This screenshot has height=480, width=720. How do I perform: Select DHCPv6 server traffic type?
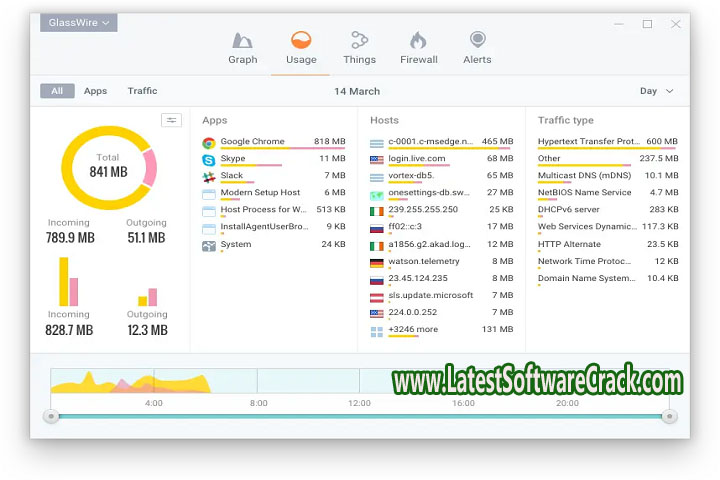tap(608, 211)
